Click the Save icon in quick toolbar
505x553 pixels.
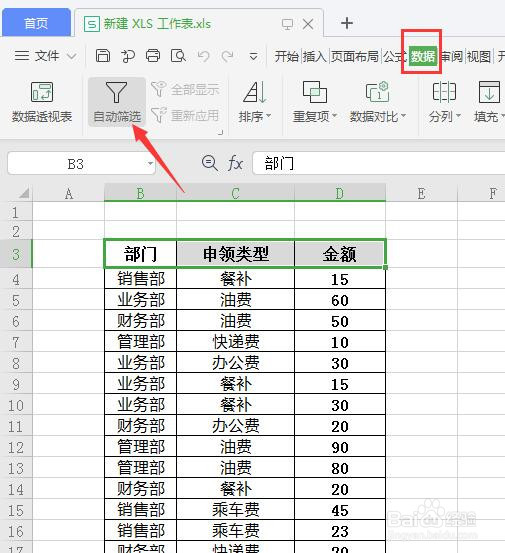pos(103,56)
